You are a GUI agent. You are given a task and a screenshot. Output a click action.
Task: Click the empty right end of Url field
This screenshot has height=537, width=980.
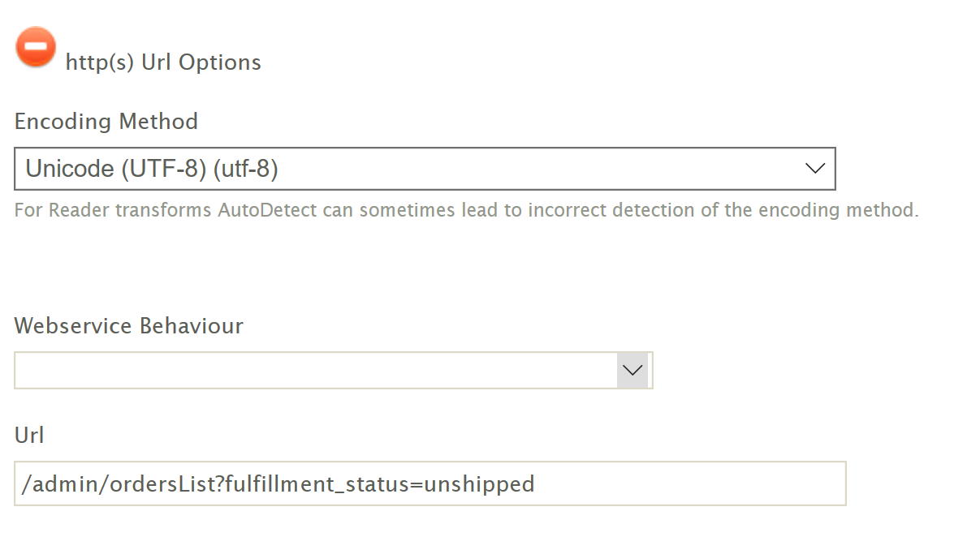click(690, 484)
